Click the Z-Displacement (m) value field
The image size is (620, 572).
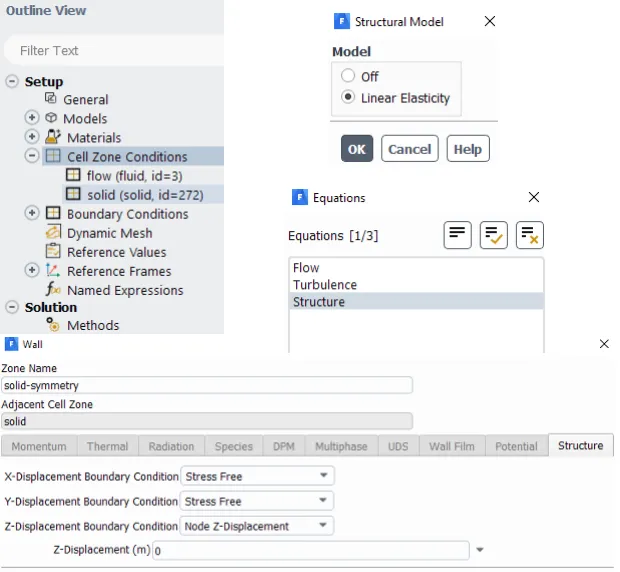[x=311, y=550]
